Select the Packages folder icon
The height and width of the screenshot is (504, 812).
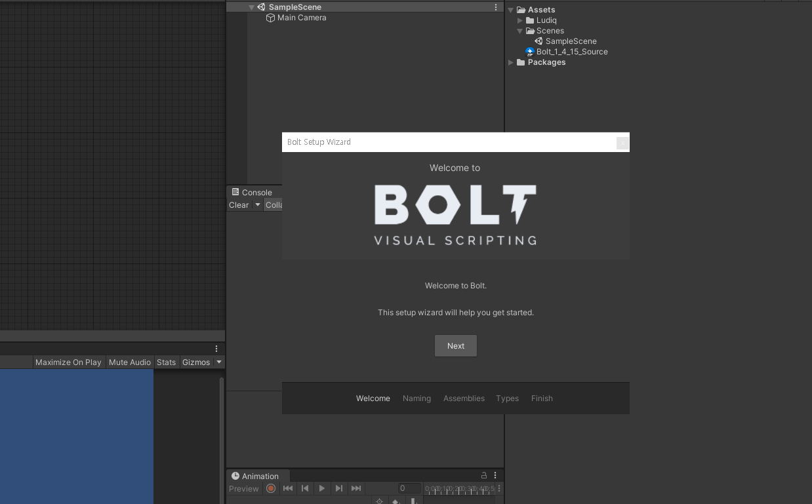521,62
